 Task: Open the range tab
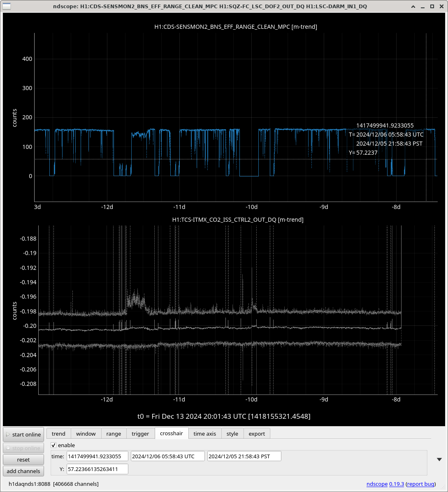coord(114,434)
